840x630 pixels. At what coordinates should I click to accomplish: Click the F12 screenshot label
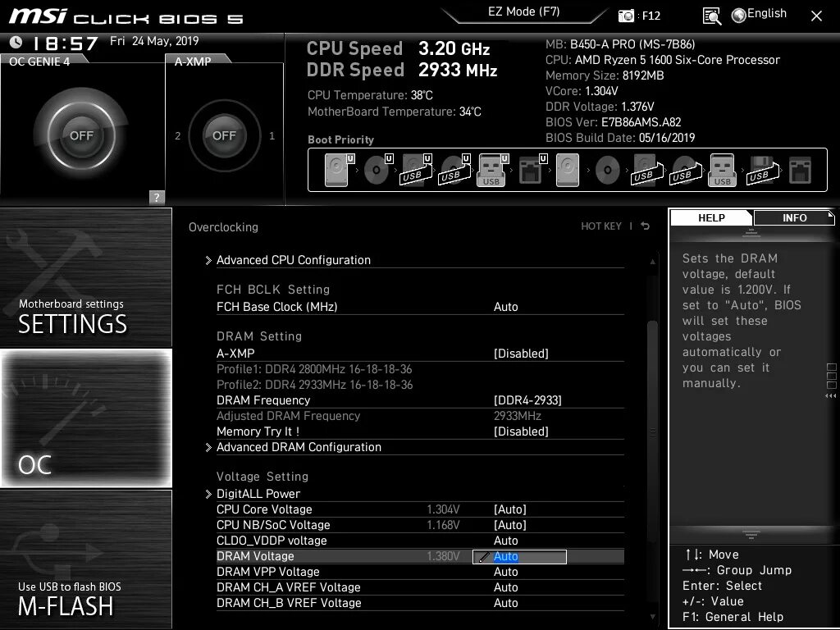point(651,16)
